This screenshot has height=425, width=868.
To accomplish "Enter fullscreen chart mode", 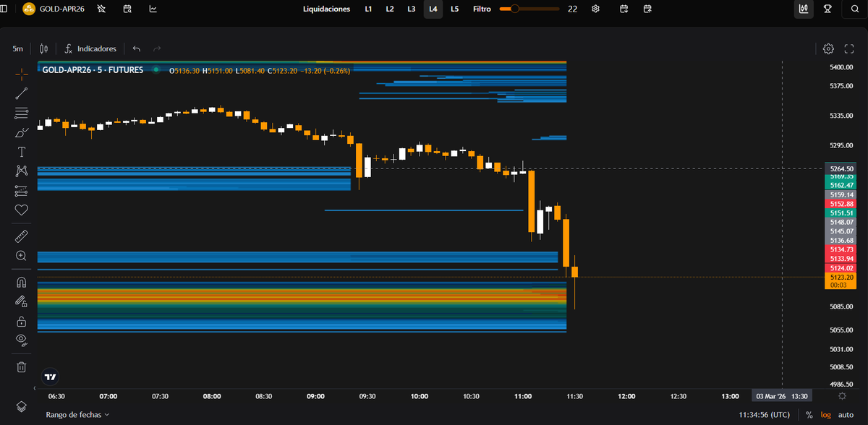I will click(849, 49).
